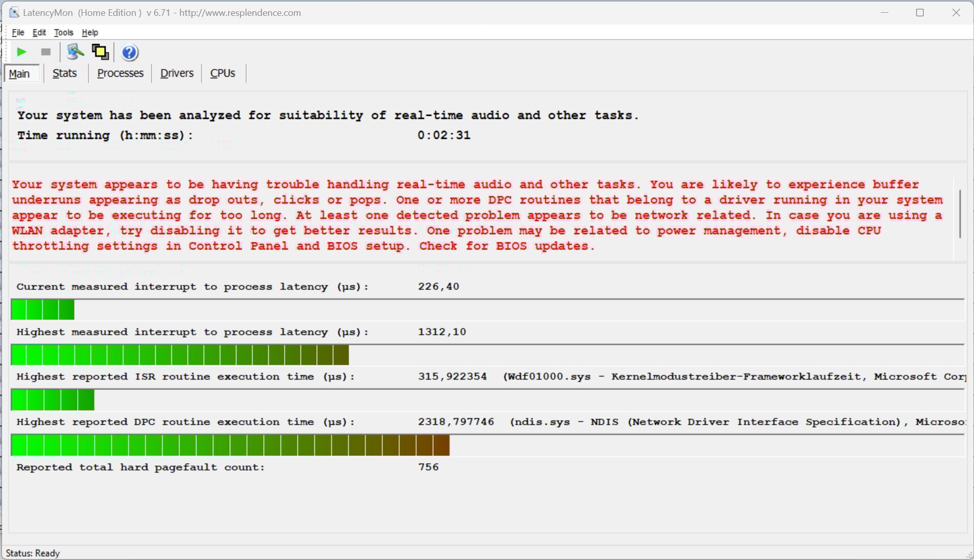
Task: Click the ISR value 315,922354
Action: [x=452, y=377]
